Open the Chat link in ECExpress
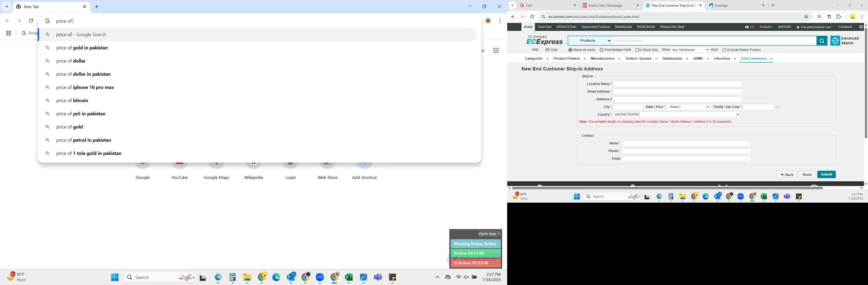 [x=551, y=50]
